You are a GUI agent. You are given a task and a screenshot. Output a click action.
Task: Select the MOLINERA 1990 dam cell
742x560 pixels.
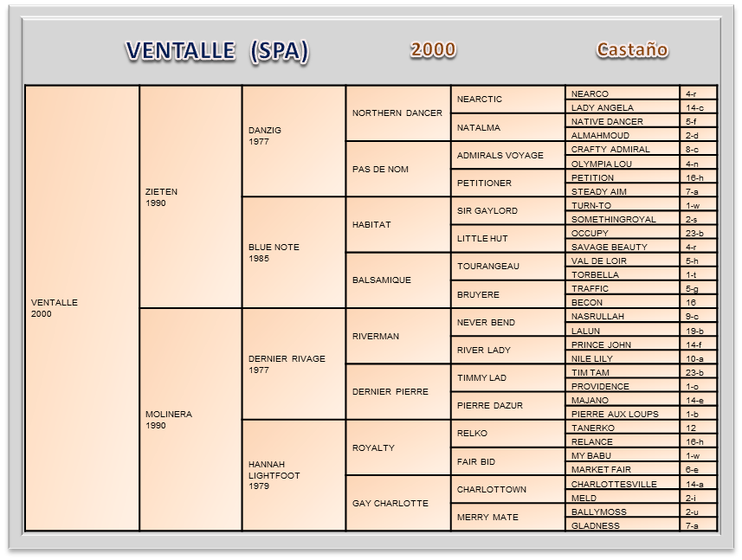(190, 419)
